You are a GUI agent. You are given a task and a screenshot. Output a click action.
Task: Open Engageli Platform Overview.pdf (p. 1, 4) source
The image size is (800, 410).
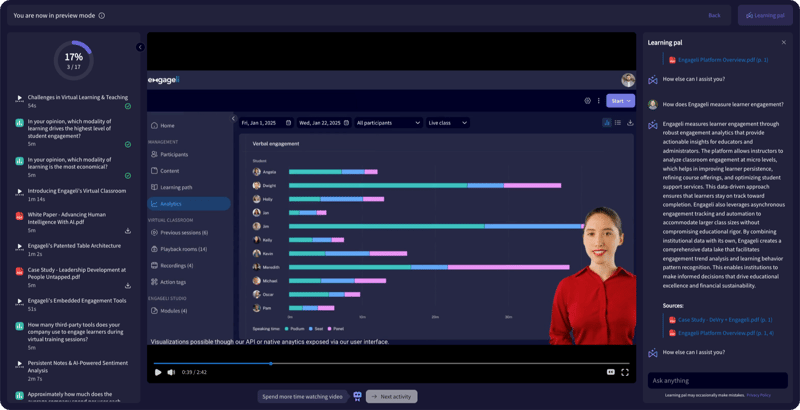(726, 333)
